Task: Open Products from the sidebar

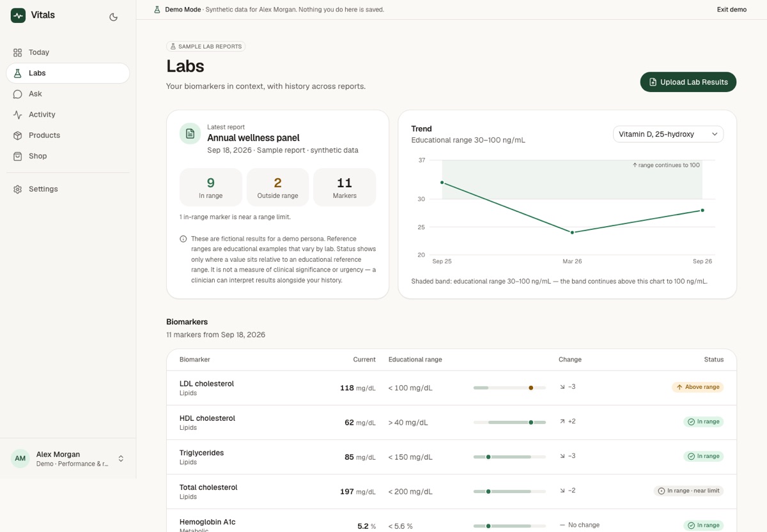Action: 68,135
